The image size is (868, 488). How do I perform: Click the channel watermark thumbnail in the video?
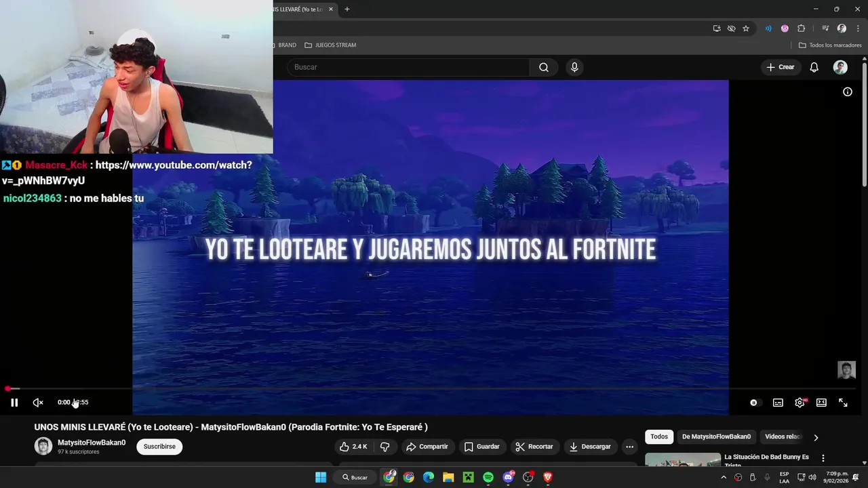pyautogui.click(x=846, y=370)
